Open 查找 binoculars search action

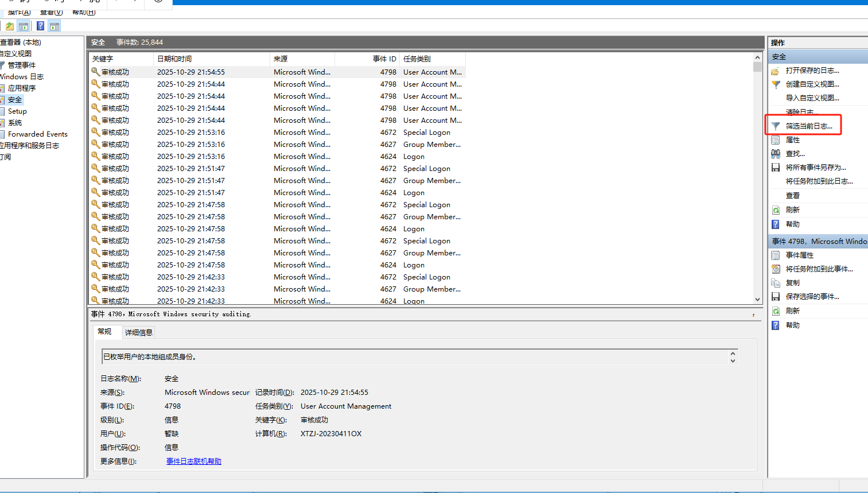point(795,154)
